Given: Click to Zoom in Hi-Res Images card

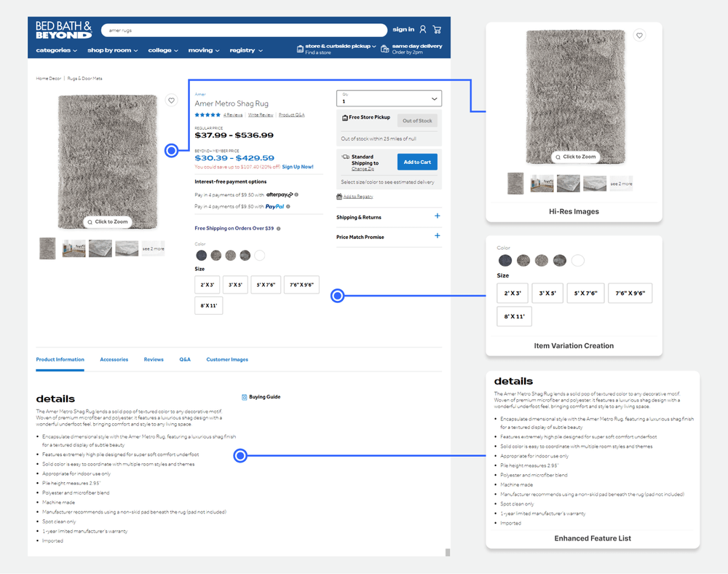Looking at the screenshot, I should (x=576, y=157).
